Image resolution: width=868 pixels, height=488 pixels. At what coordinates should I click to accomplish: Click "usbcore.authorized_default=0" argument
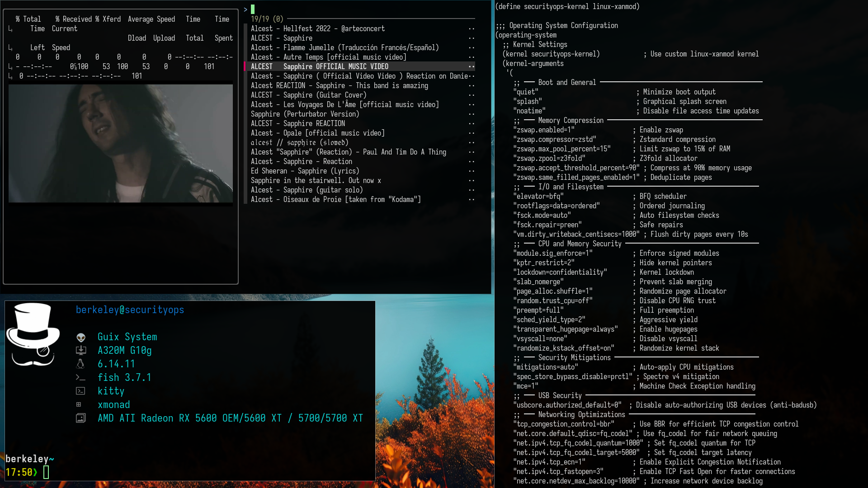(567, 405)
